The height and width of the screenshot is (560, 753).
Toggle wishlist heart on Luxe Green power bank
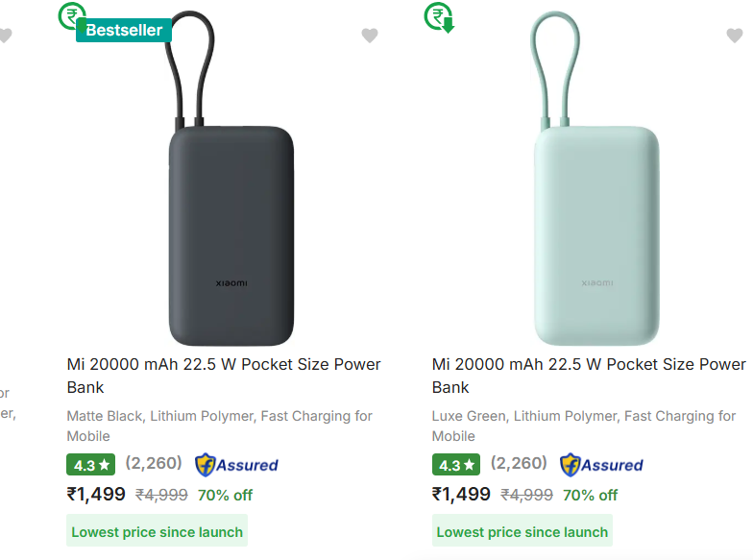tap(735, 36)
